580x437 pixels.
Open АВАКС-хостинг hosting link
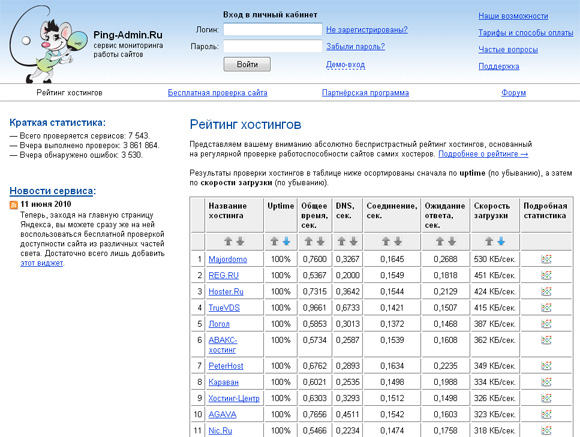point(222,344)
